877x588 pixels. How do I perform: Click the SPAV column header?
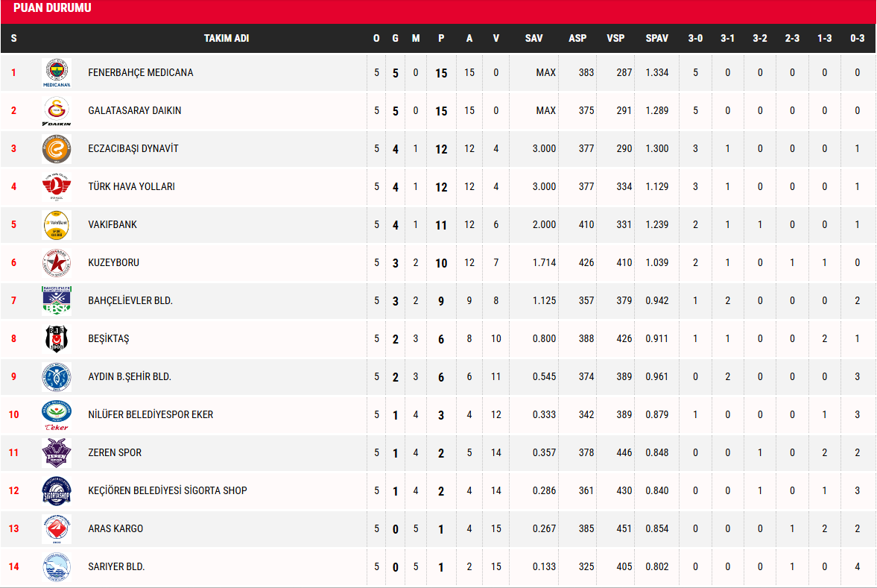[656, 39]
